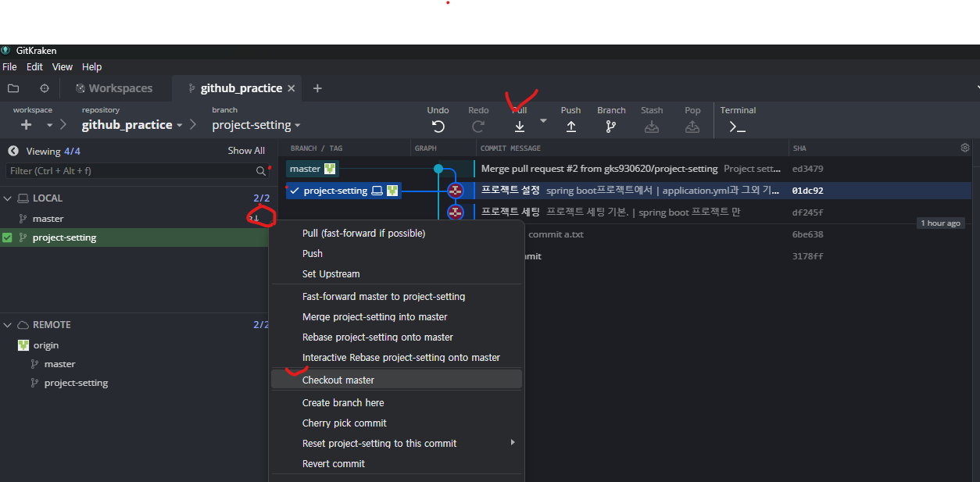Click the folder icon in the tab bar
The image size is (980, 482).
pyautogui.click(x=13, y=88)
